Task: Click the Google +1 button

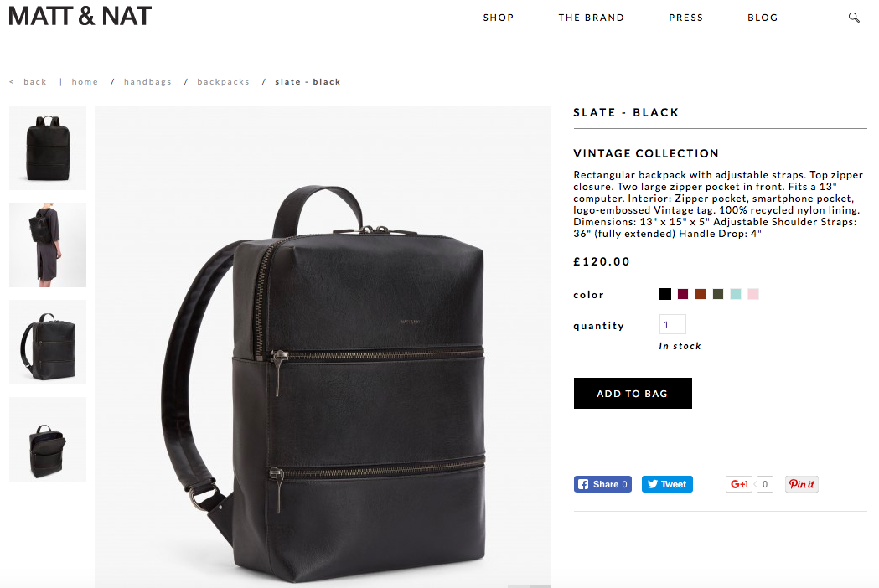Action: click(x=739, y=484)
